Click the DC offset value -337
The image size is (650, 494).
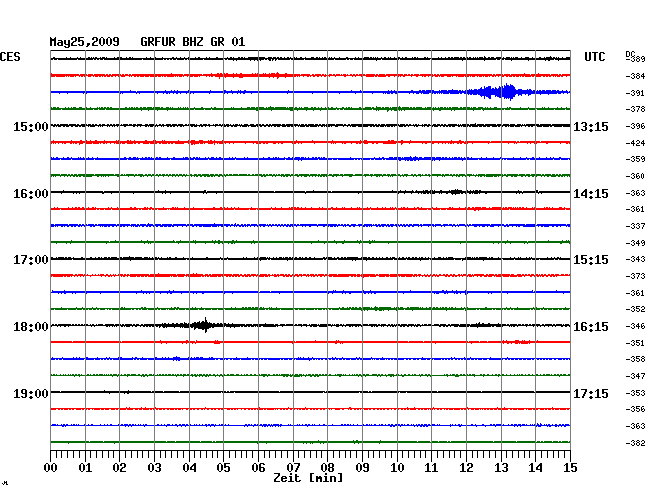635,226
